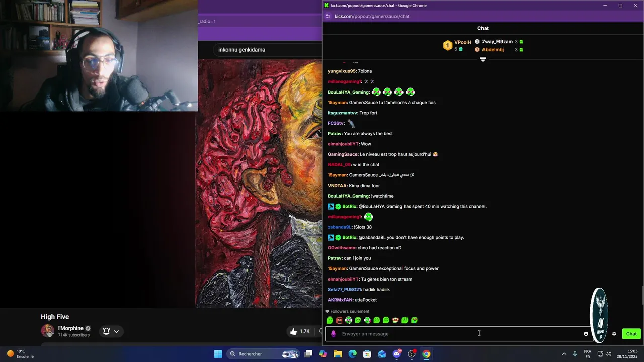Click the FRA language indicator
This screenshot has height=362, width=644.
(587, 354)
